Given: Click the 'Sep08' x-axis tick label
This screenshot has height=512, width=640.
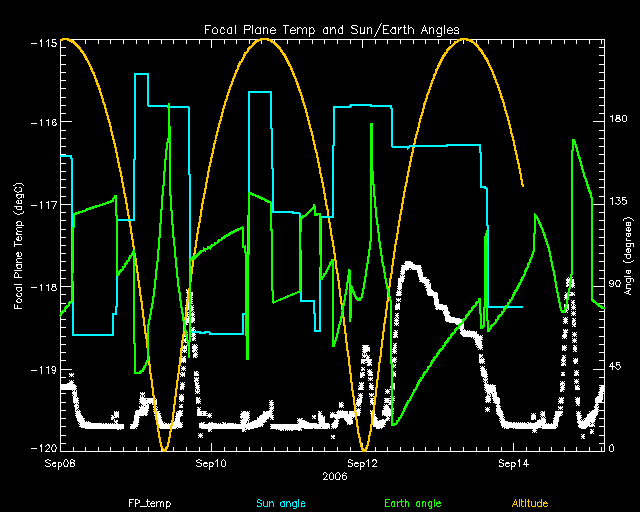Looking at the screenshot, I should coord(61,463).
